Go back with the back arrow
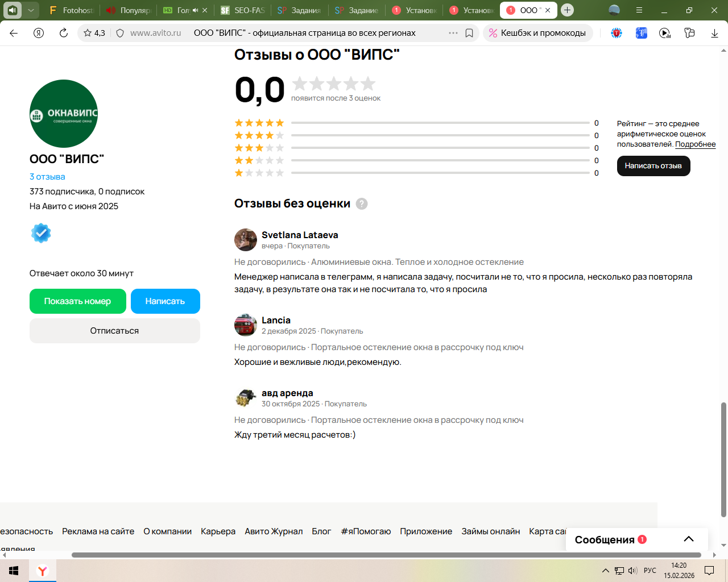 tap(14, 33)
